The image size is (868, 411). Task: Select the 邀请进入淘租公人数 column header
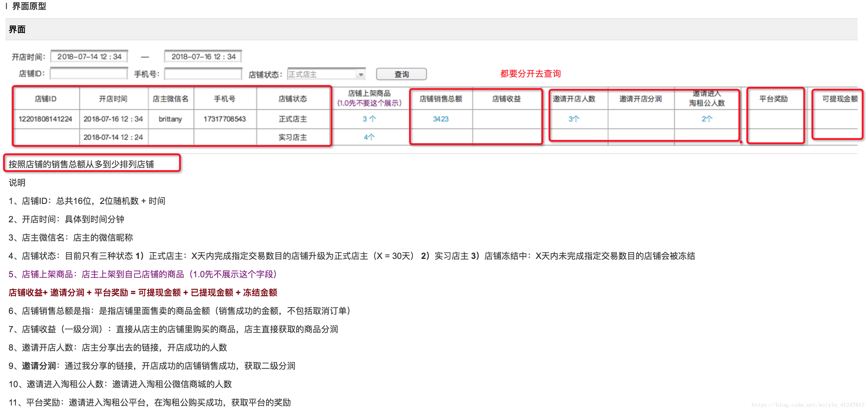(707, 98)
